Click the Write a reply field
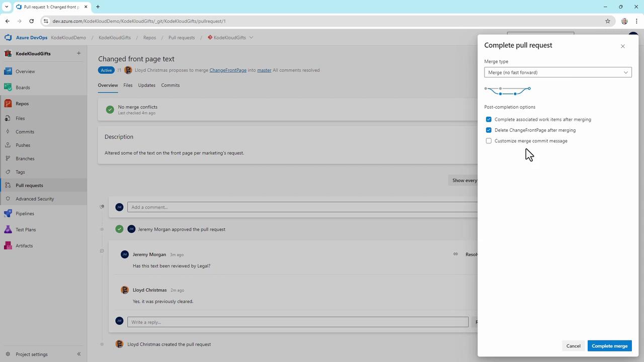 pyautogui.click(x=298, y=322)
